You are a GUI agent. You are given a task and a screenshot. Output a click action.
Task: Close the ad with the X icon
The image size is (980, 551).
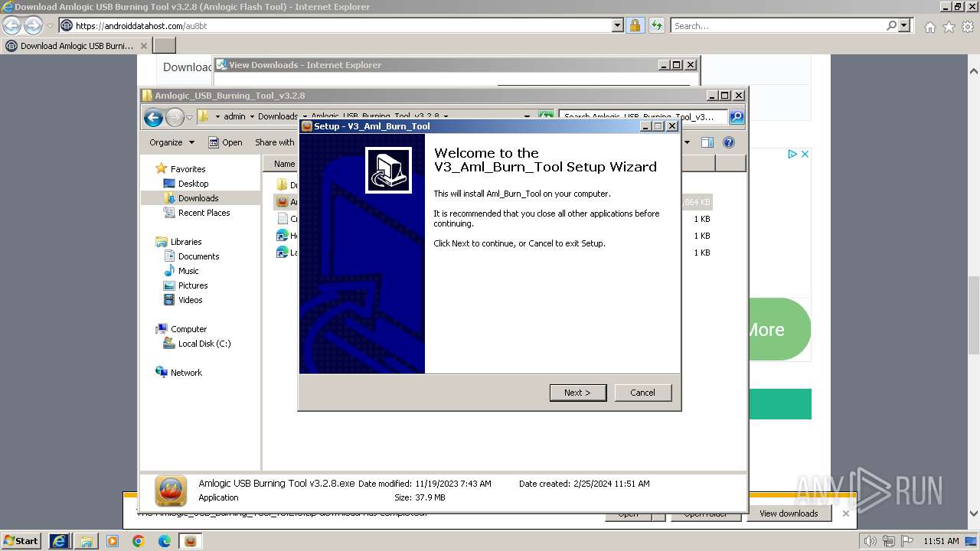805,154
